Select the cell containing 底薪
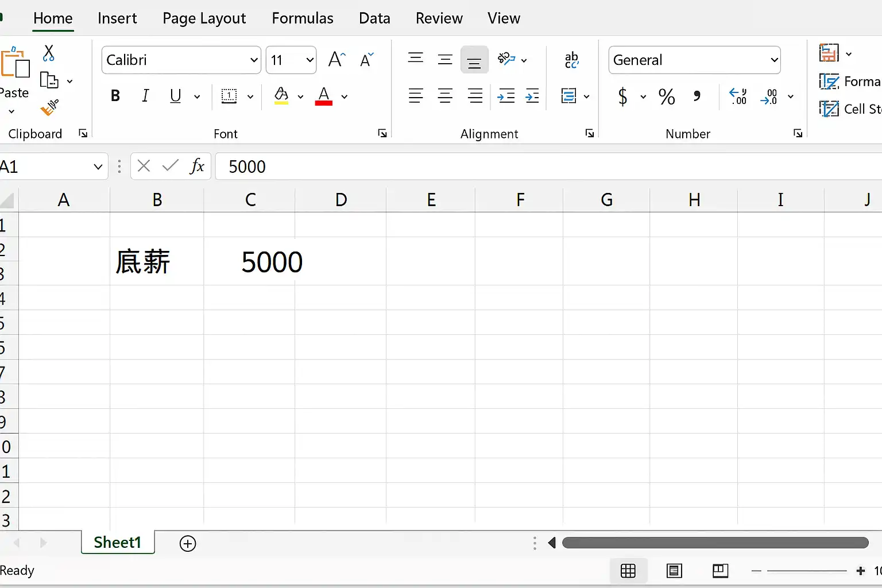This screenshot has width=882, height=588. point(156,262)
